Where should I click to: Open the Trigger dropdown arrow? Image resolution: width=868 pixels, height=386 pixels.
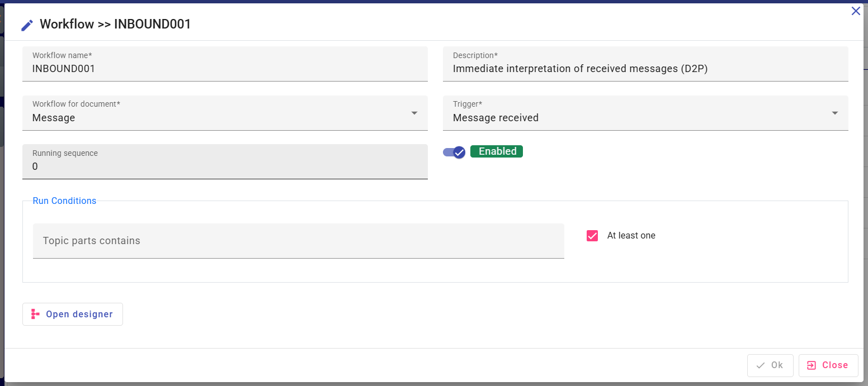pos(835,113)
